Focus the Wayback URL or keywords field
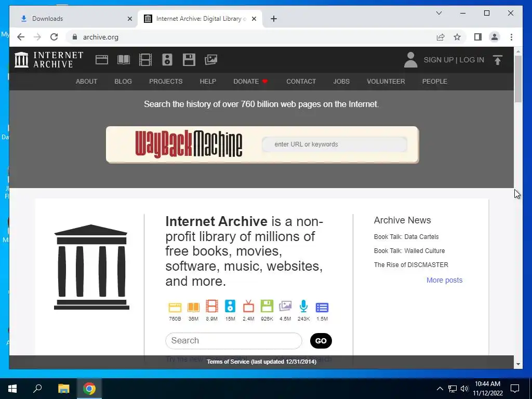532x399 pixels. pyautogui.click(x=335, y=144)
